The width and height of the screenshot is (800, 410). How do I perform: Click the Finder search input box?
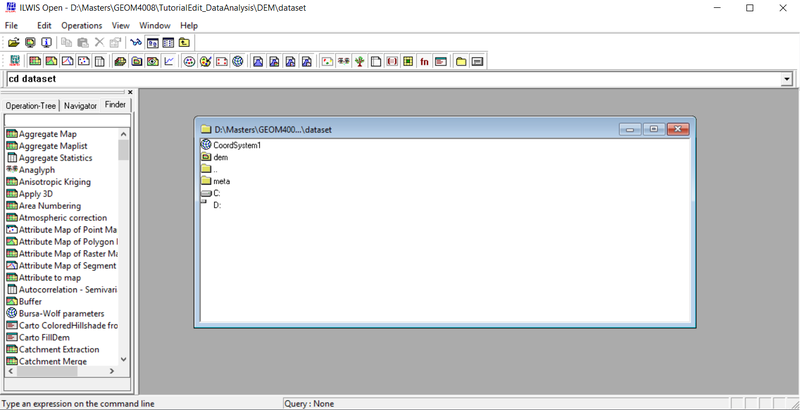[66, 120]
